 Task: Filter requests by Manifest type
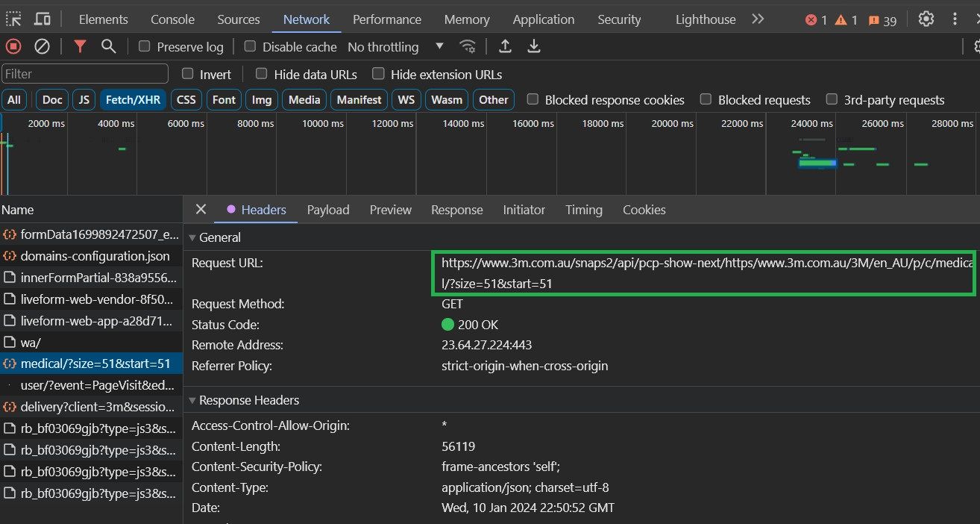pyautogui.click(x=359, y=99)
